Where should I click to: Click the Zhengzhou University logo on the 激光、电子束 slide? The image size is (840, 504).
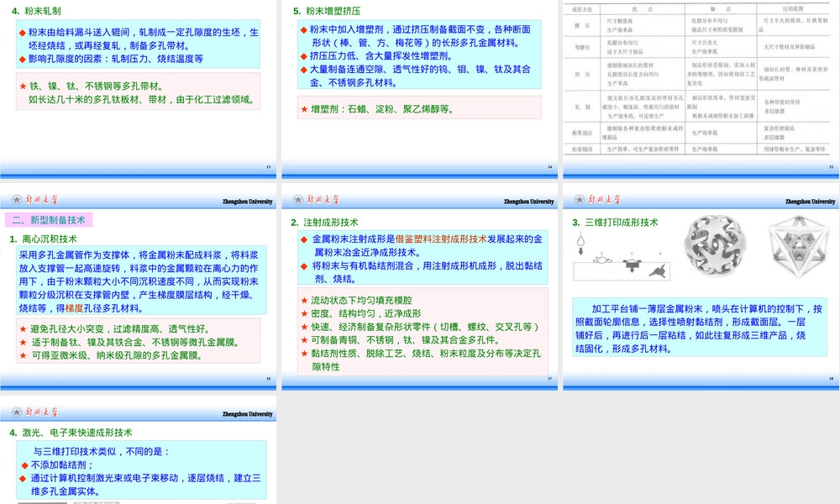(34, 412)
